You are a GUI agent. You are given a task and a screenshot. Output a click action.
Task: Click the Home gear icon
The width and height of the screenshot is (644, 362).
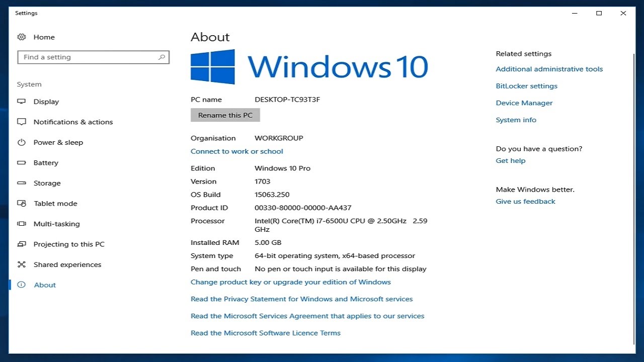(22, 37)
